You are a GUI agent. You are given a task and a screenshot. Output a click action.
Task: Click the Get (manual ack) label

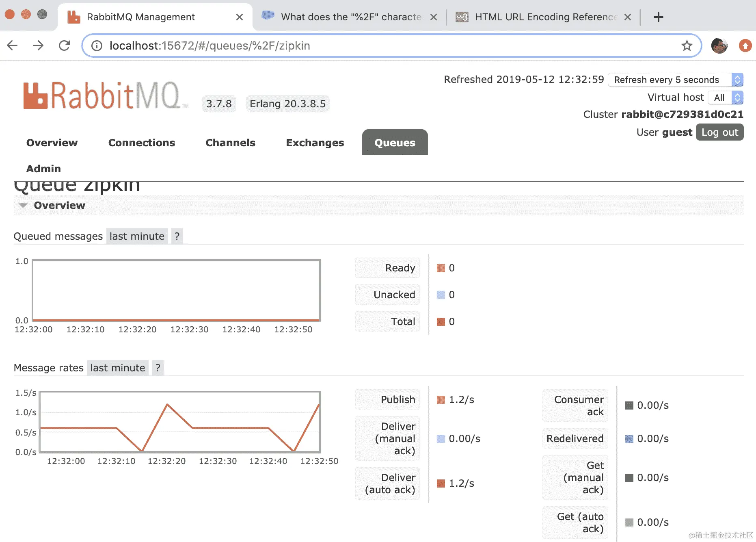tap(575, 478)
